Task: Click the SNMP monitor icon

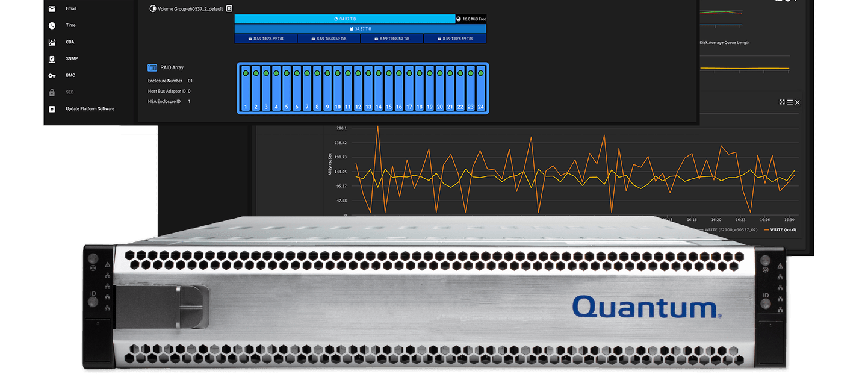Action: click(x=52, y=59)
